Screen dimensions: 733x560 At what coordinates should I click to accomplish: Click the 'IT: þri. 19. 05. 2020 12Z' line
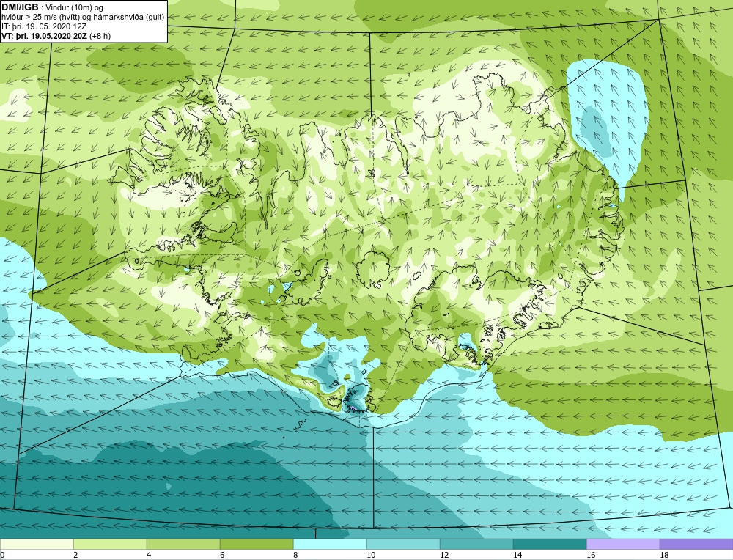[44, 26]
